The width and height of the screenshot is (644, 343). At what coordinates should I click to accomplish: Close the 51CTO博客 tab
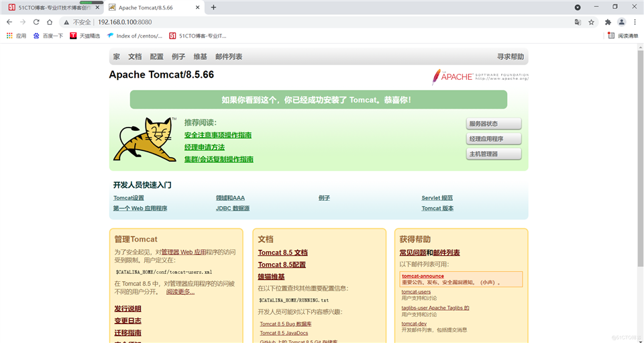pyautogui.click(x=97, y=7)
